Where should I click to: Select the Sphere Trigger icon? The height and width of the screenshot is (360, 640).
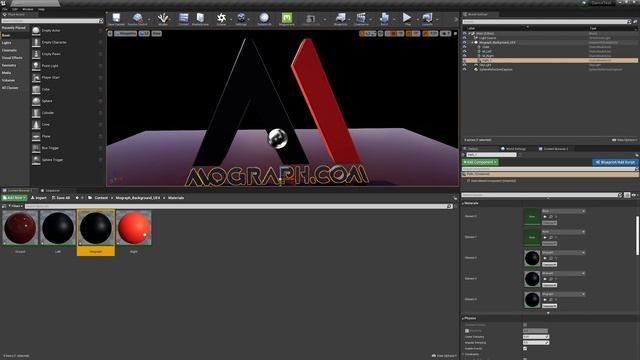point(36,160)
